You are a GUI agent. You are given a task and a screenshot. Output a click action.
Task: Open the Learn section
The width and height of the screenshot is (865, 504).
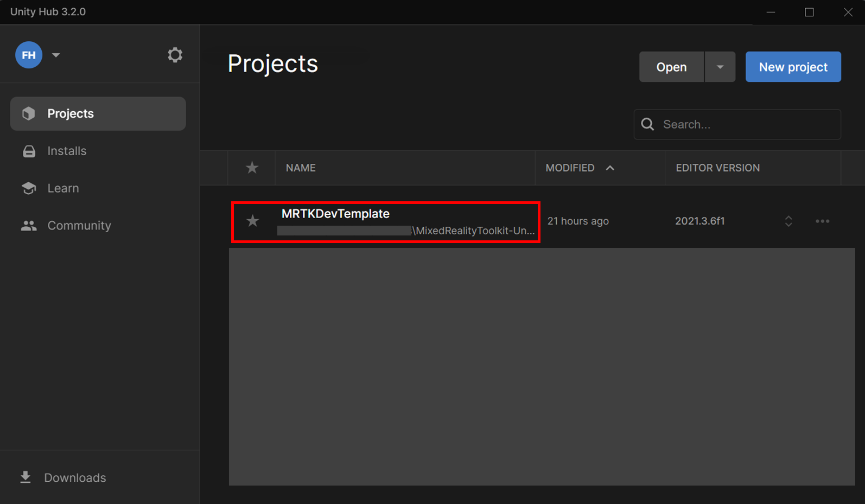point(63,188)
